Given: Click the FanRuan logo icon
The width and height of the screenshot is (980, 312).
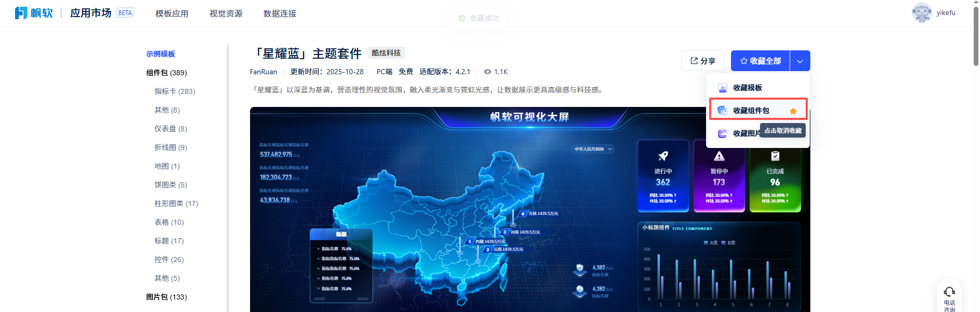Looking at the screenshot, I should (21, 13).
